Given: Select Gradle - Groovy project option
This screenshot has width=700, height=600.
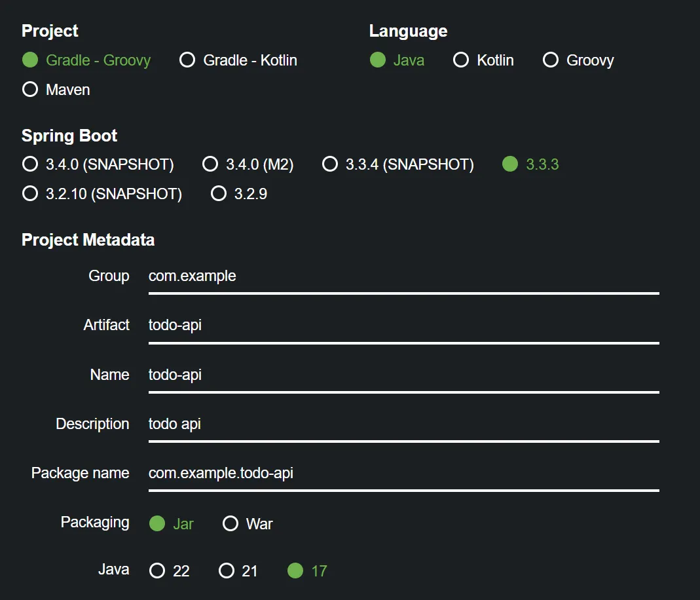Looking at the screenshot, I should click(30, 60).
